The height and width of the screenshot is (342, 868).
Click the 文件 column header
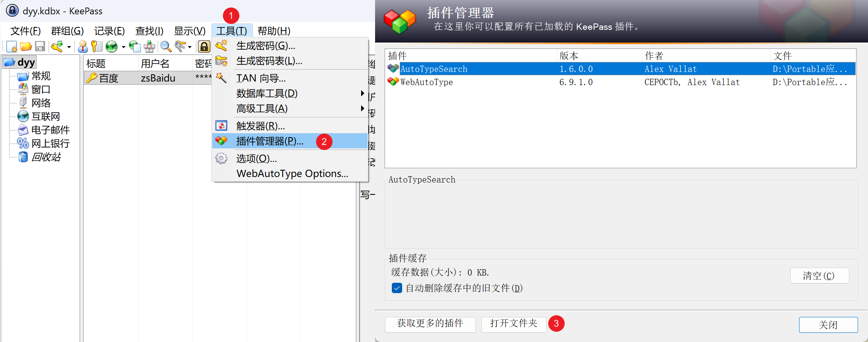coord(813,56)
